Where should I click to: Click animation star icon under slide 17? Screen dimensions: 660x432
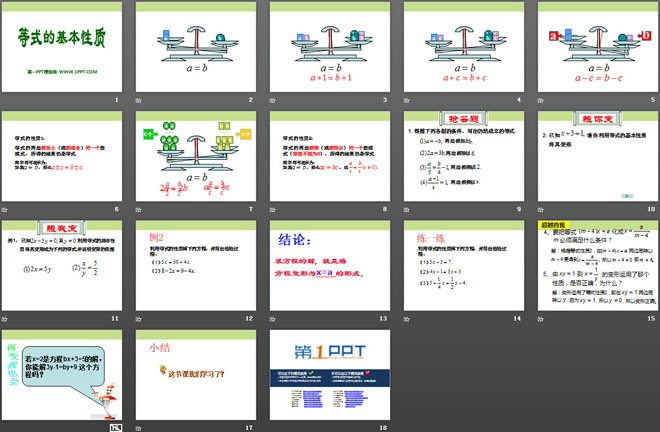(x=138, y=428)
